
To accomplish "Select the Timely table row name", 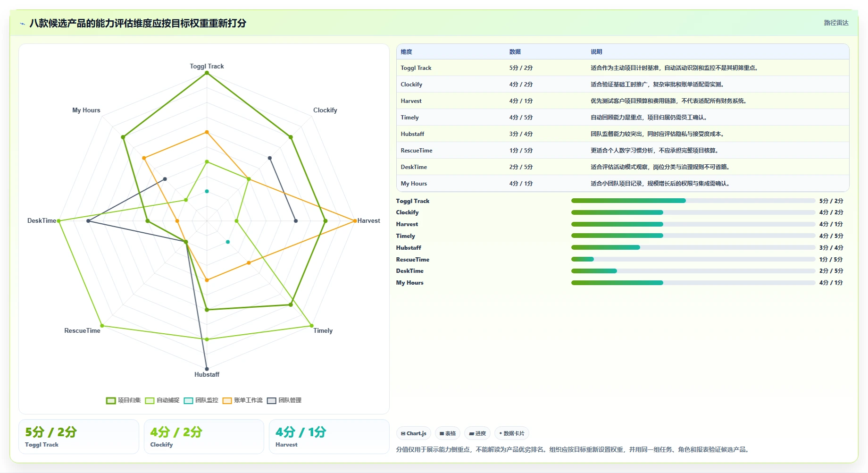I will click(x=409, y=118).
